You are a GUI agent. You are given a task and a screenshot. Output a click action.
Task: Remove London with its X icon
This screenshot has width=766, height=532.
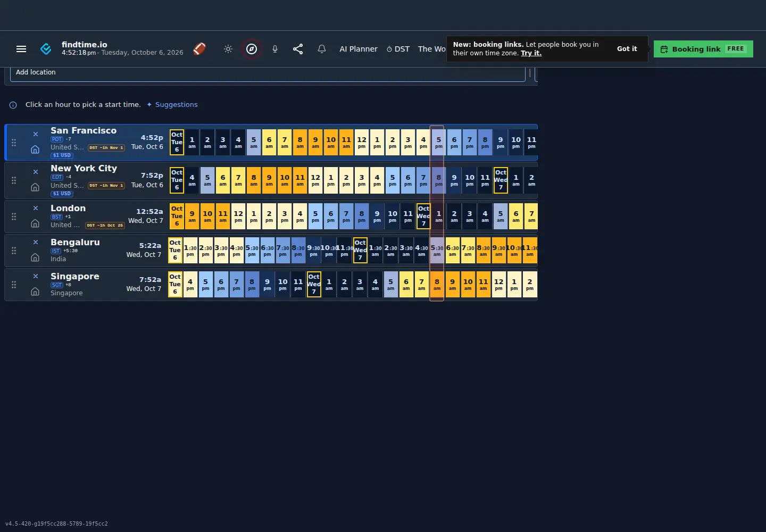pos(36,208)
